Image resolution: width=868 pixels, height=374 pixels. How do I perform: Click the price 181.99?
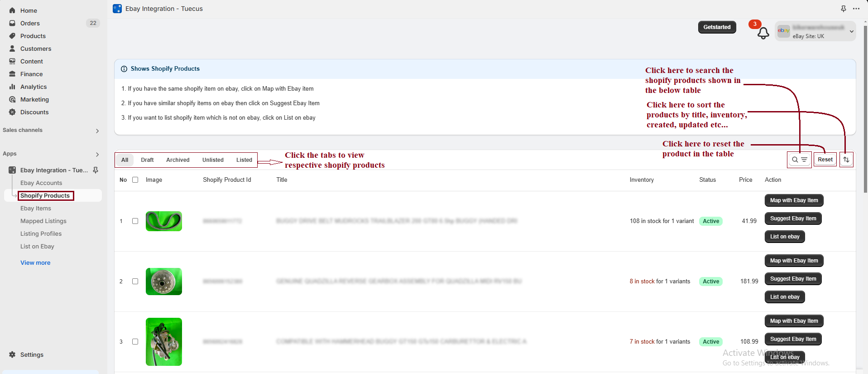749,282
